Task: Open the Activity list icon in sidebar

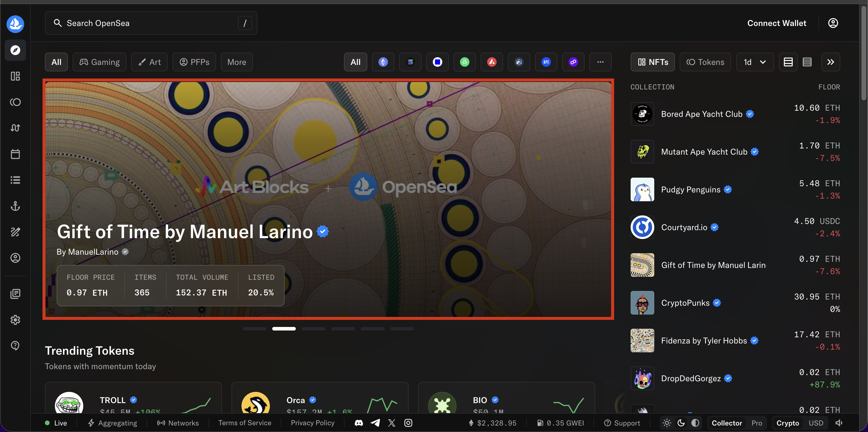Action: [x=15, y=180]
